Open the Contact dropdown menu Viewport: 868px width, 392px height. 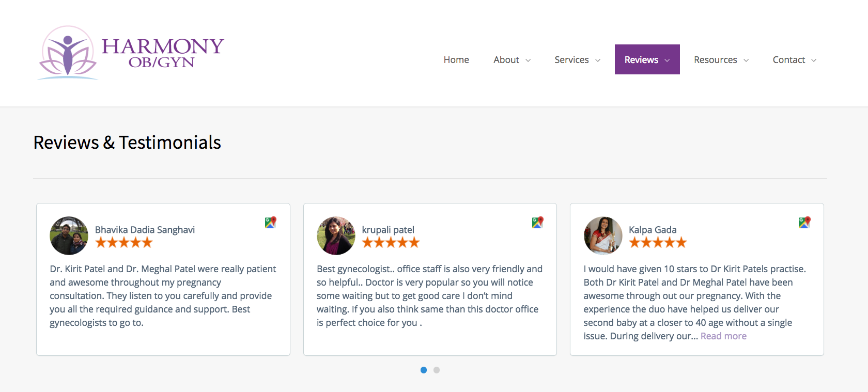pyautogui.click(x=795, y=60)
